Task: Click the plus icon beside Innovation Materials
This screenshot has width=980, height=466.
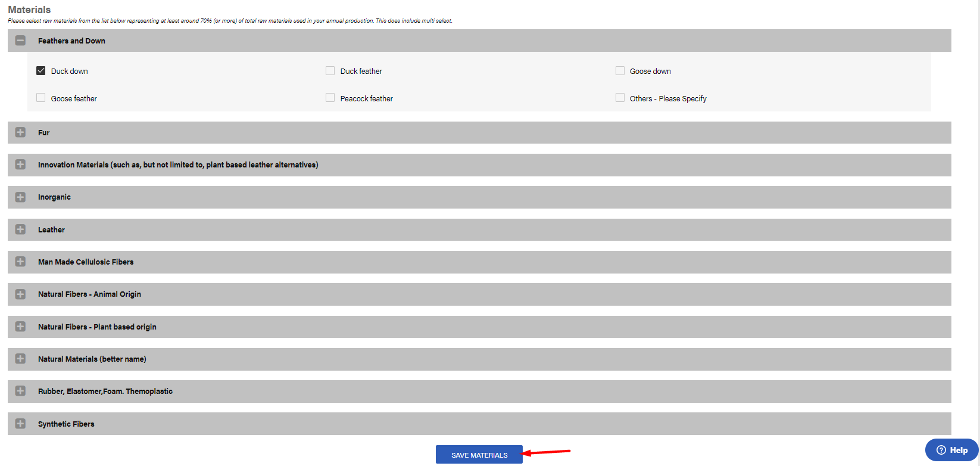Action: [20, 164]
